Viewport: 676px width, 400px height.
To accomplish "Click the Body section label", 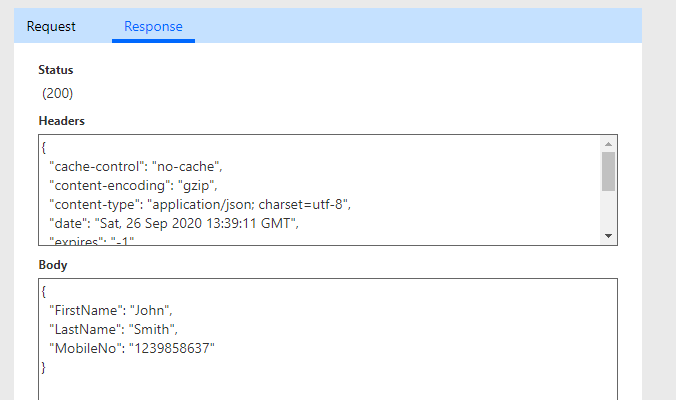I will tap(52, 266).
